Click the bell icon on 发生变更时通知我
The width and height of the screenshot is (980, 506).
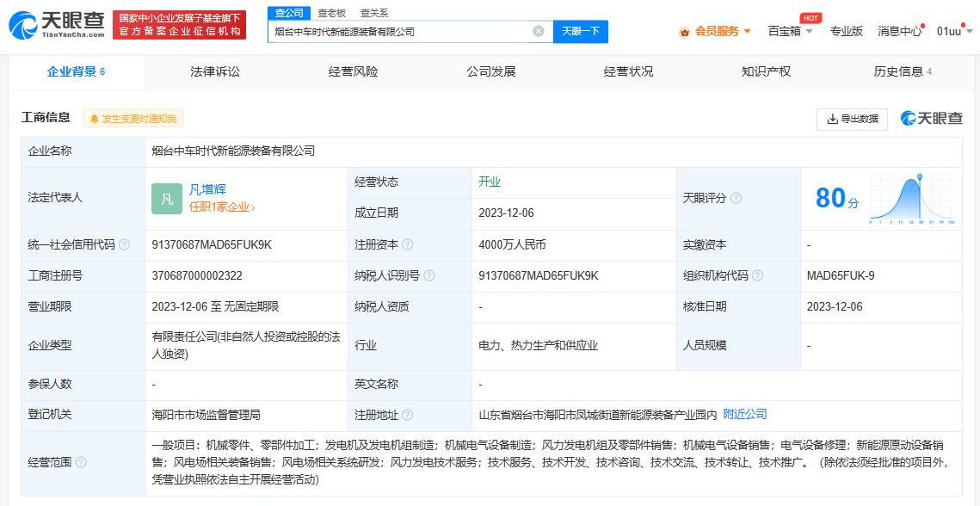pos(95,118)
